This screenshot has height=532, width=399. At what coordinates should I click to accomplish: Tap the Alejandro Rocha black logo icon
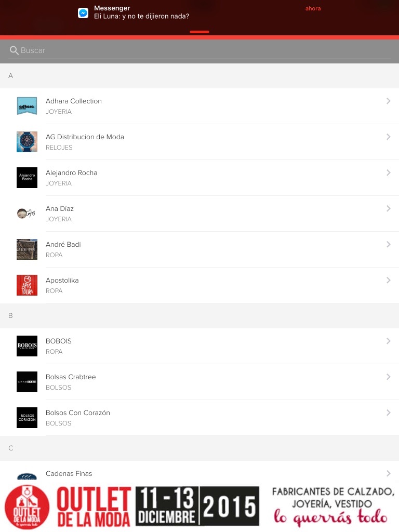tap(27, 178)
